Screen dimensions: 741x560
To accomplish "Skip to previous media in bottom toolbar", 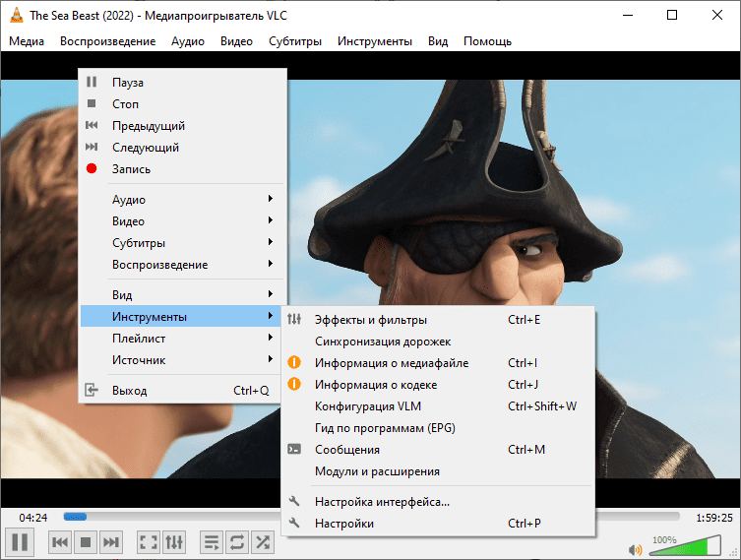I will tap(60, 542).
